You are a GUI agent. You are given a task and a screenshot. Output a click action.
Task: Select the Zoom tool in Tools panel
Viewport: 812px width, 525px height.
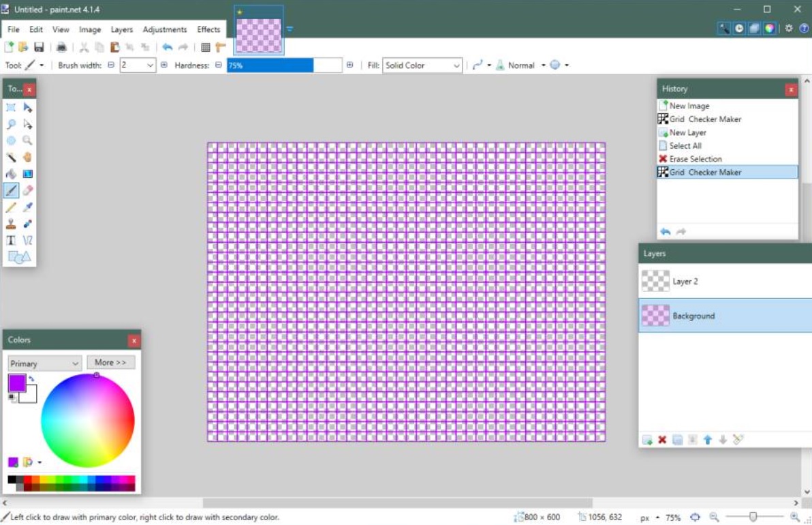click(27, 140)
